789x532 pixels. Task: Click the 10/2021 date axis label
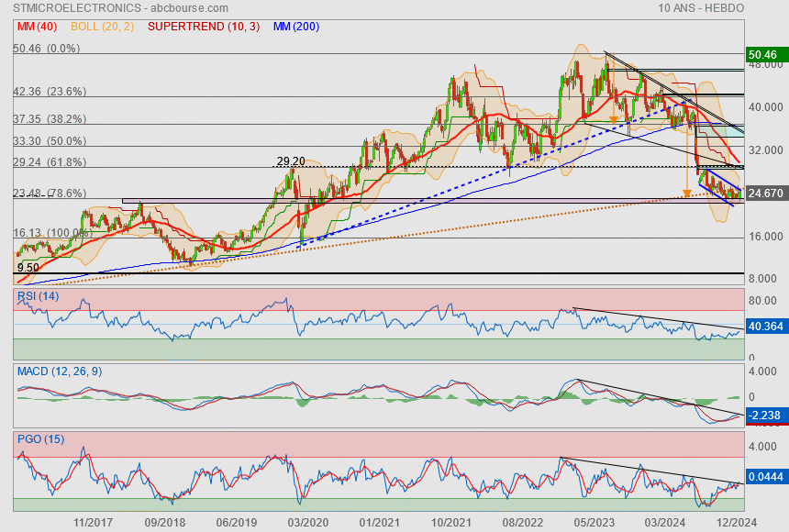pyautogui.click(x=451, y=523)
